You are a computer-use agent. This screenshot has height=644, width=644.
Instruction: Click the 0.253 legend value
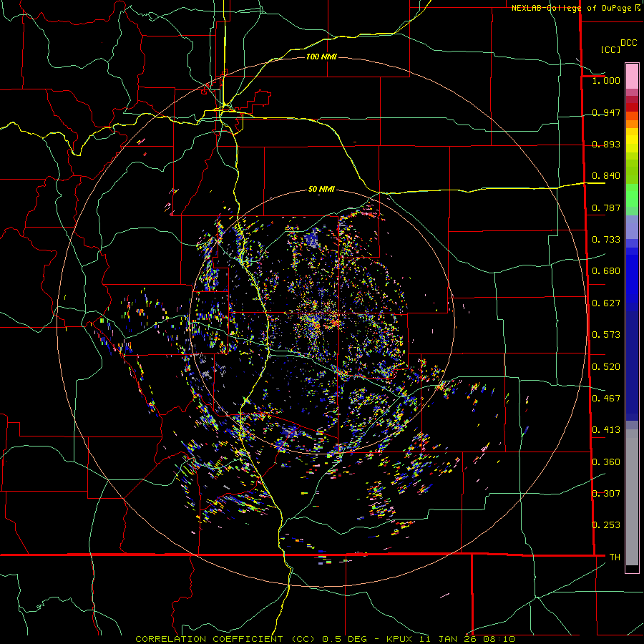coord(606,525)
